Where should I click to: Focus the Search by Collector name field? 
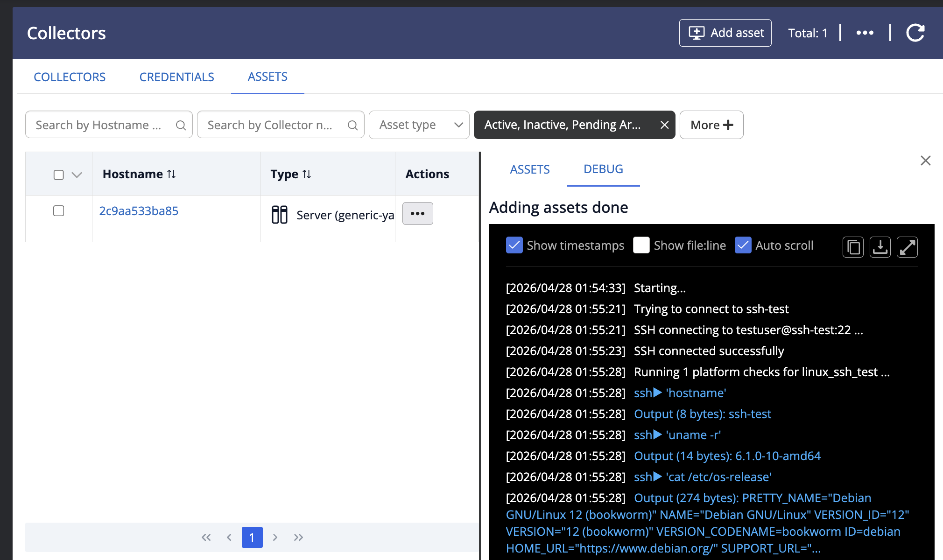[x=281, y=125]
